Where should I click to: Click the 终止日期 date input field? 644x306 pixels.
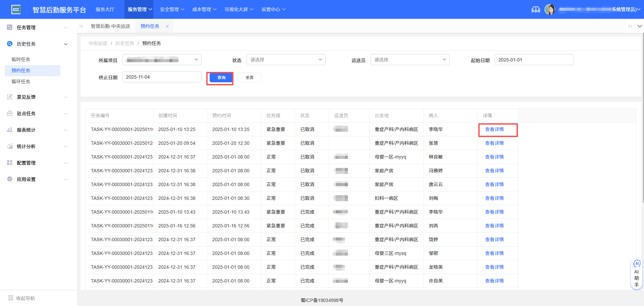pos(162,77)
